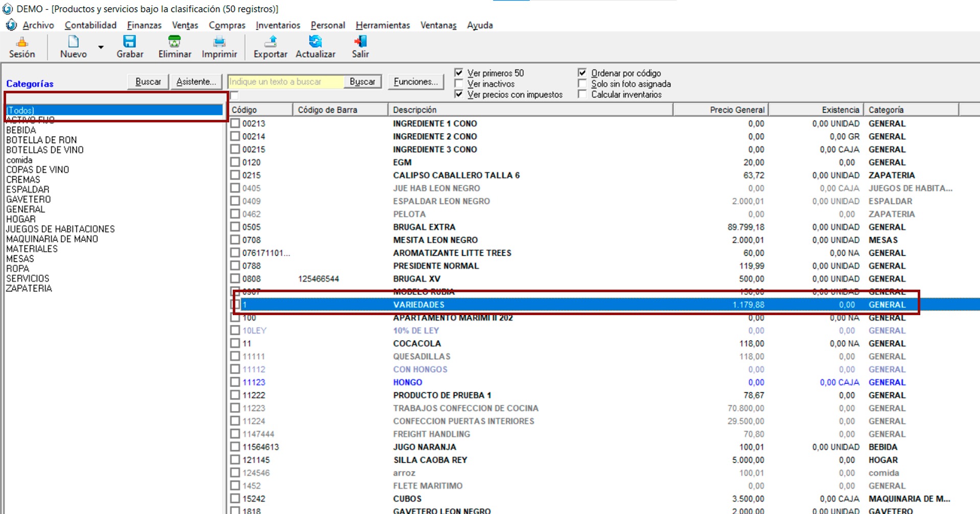Click the product search text field
The image size is (980, 514).
(286, 82)
